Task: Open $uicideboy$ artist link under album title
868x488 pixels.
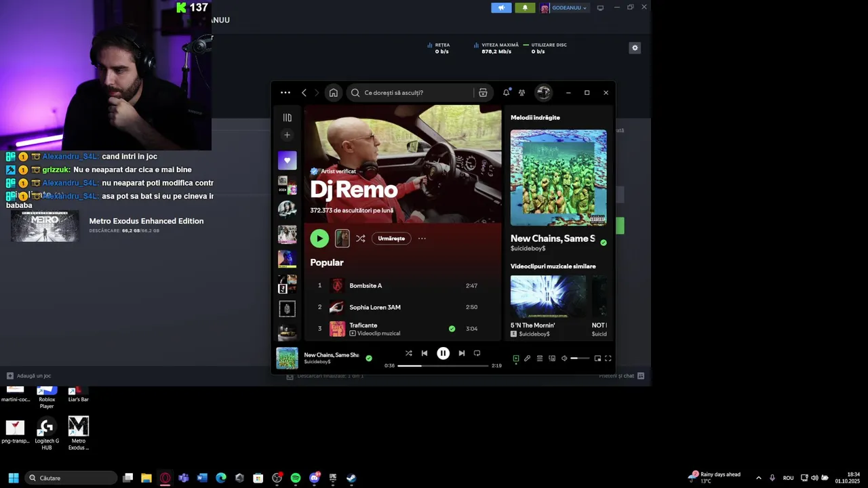Action: tap(528, 249)
